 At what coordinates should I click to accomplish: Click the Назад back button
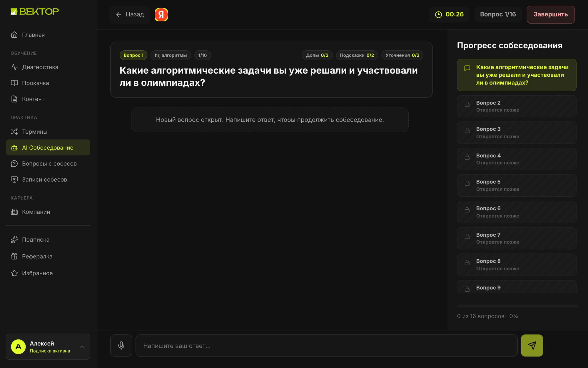(130, 14)
